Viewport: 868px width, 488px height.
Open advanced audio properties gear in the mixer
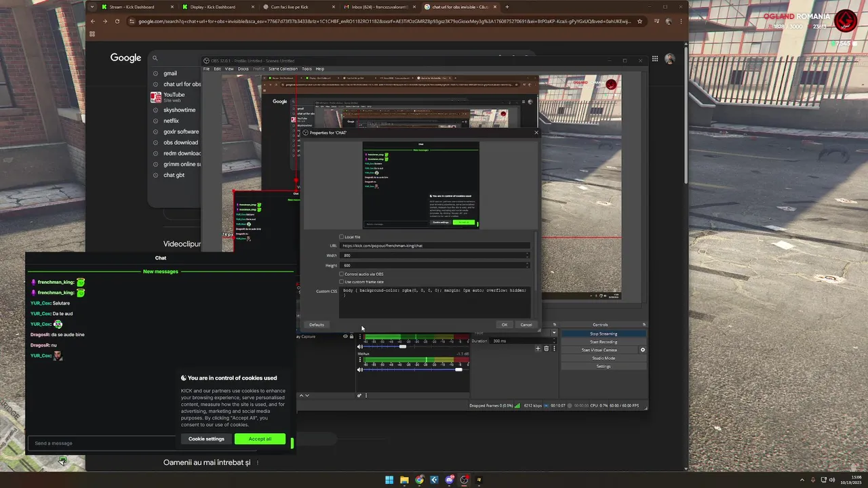pos(359,395)
